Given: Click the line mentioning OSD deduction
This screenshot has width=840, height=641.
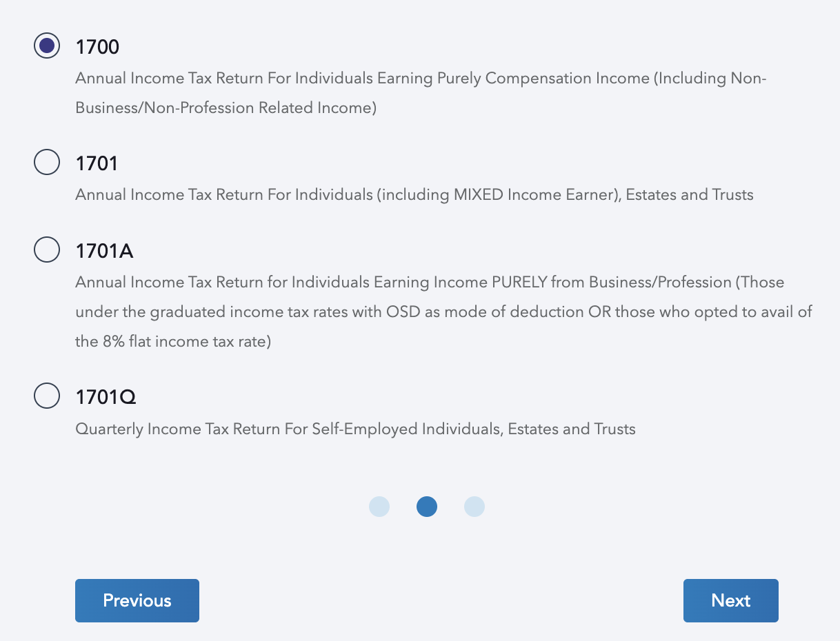Looking at the screenshot, I should (443, 312).
